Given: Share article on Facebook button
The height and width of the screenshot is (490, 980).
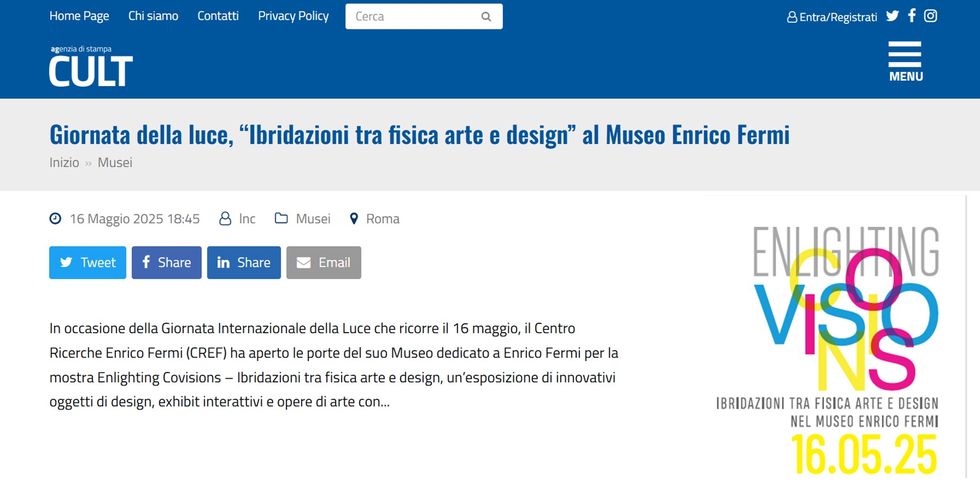Looking at the screenshot, I should (x=166, y=262).
